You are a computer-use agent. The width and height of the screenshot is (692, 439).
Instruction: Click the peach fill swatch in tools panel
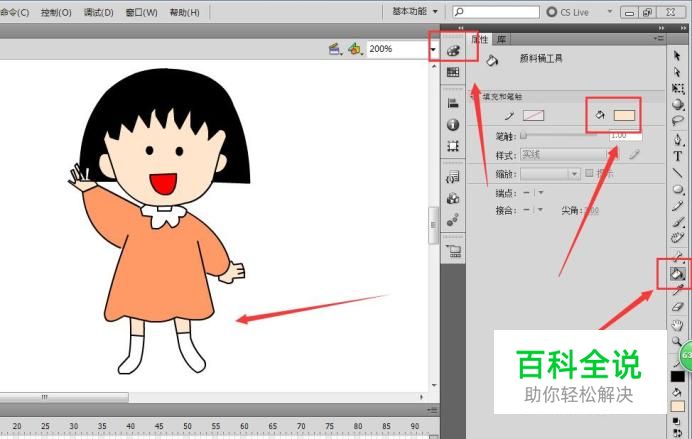[x=677, y=406]
